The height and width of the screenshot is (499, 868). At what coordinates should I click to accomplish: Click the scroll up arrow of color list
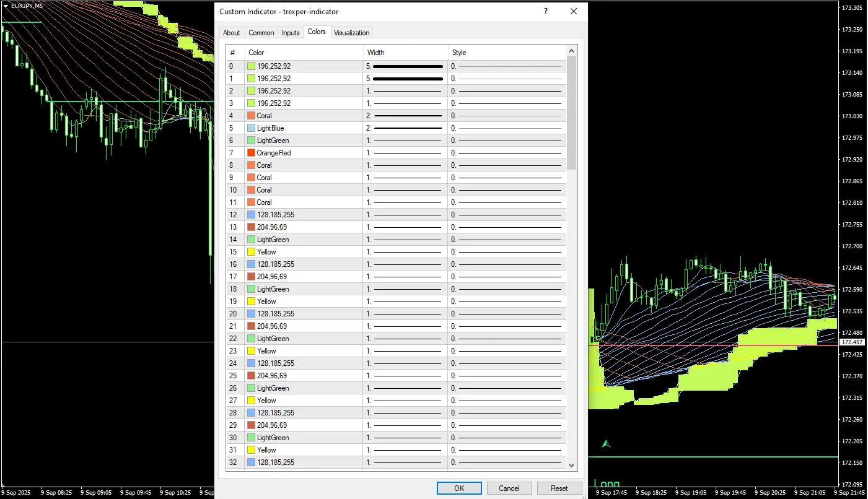coord(572,50)
